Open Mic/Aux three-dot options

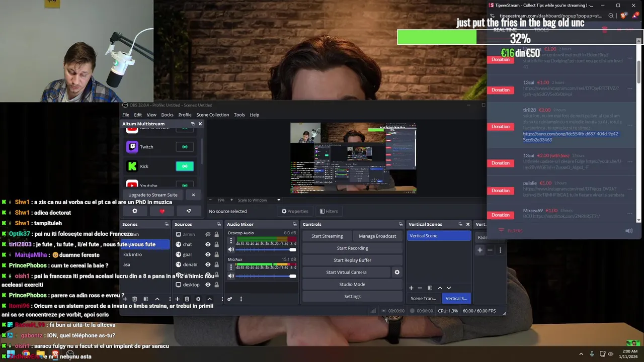click(x=231, y=267)
